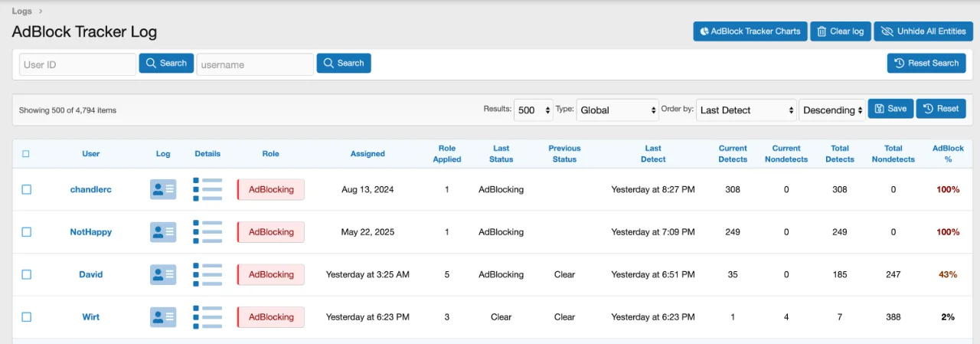Open user David profile link
Viewport: 980px width, 344px height.
pos(91,274)
